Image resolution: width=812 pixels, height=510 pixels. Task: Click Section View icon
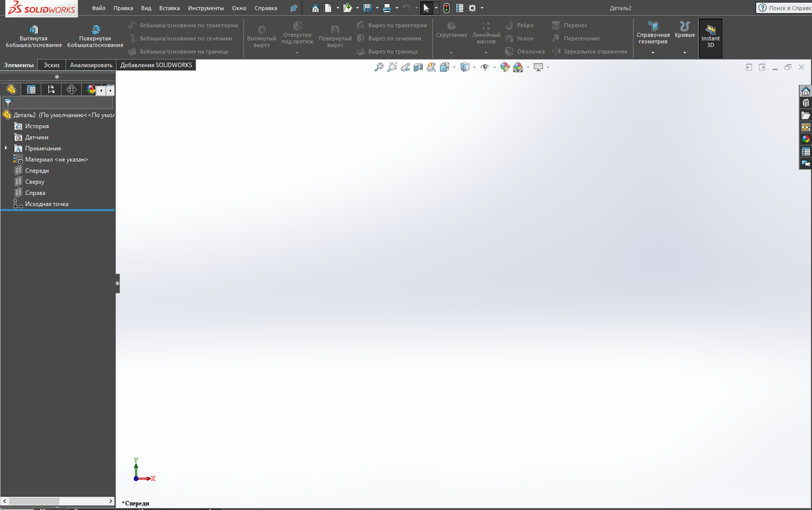[x=418, y=67]
